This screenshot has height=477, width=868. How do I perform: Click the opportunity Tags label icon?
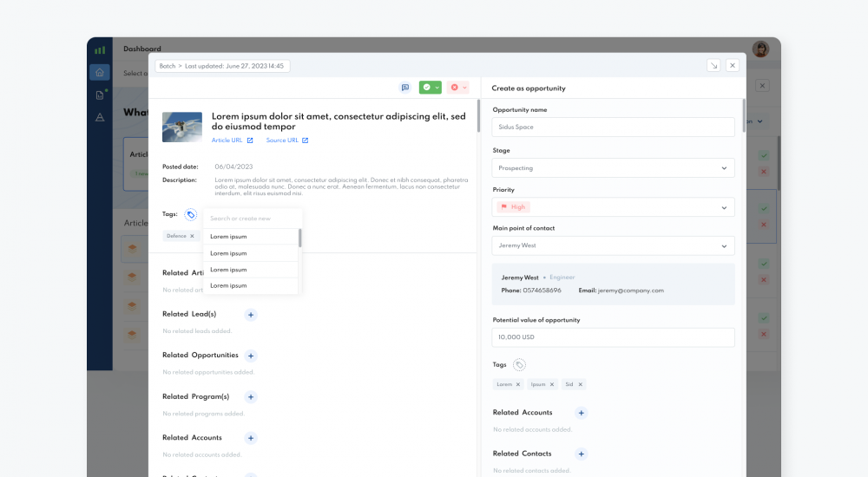tap(519, 364)
